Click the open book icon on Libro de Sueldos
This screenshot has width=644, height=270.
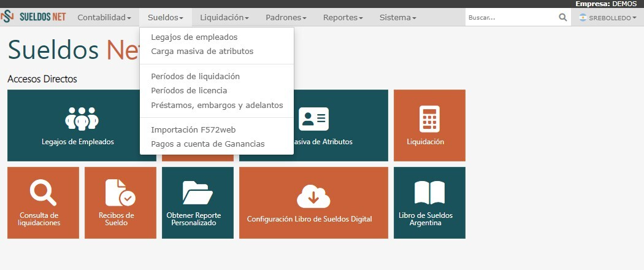click(429, 192)
